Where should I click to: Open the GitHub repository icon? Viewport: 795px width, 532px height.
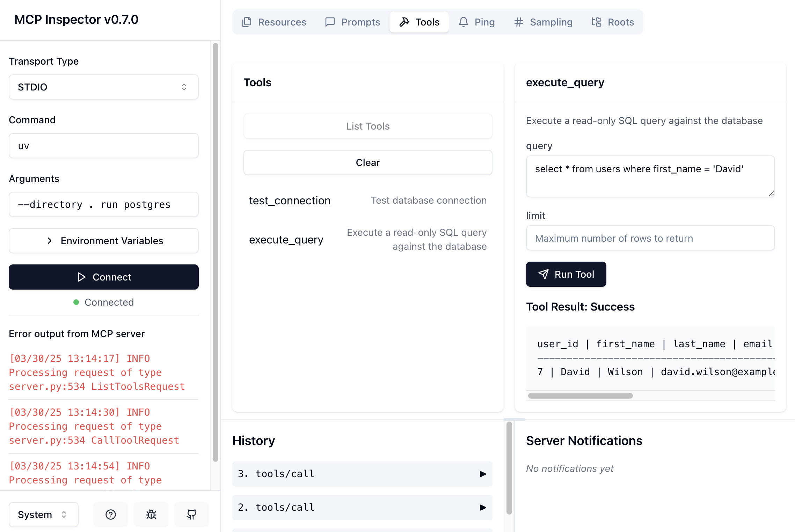191,514
